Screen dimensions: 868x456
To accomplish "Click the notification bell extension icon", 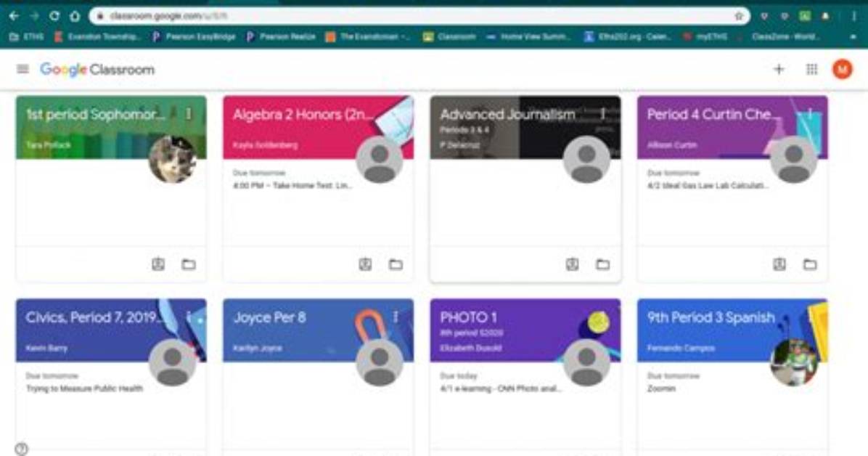I will [x=825, y=16].
